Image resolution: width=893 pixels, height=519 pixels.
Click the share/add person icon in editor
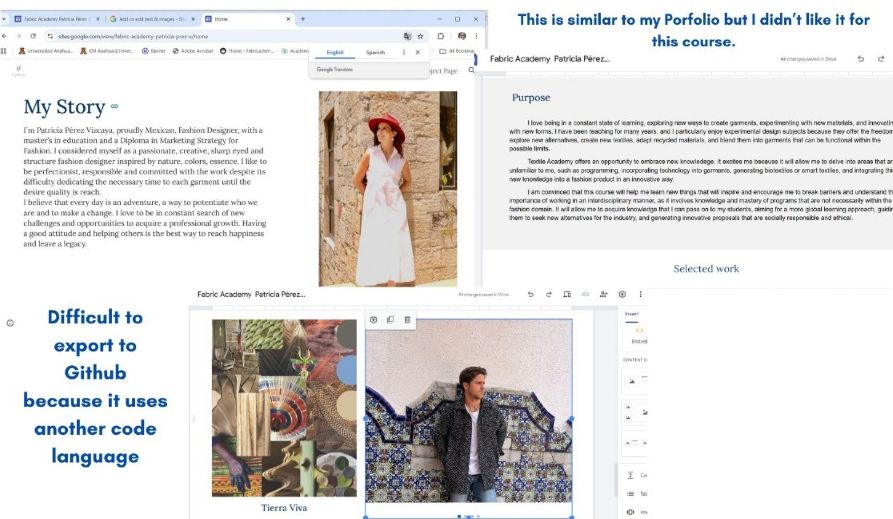(603, 294)
